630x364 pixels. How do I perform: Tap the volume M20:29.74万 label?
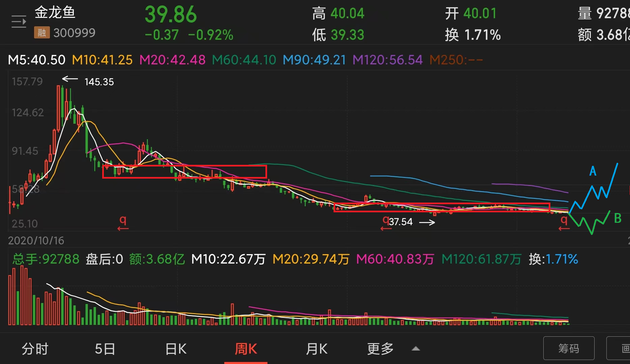click(311, 259)
